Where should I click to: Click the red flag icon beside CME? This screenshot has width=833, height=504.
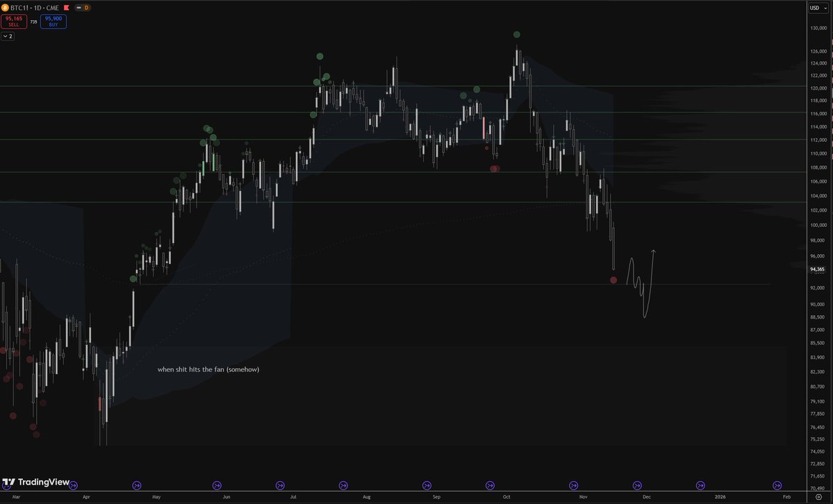(x=67, y=8)
